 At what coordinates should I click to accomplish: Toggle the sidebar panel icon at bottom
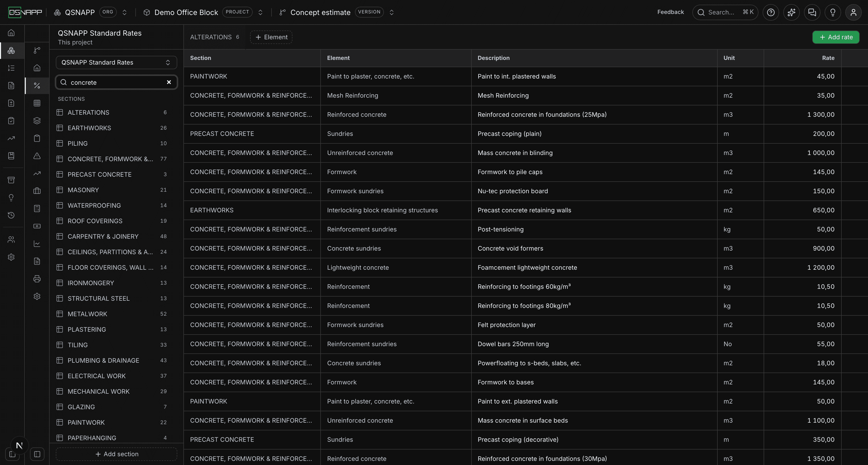[37, 454]
